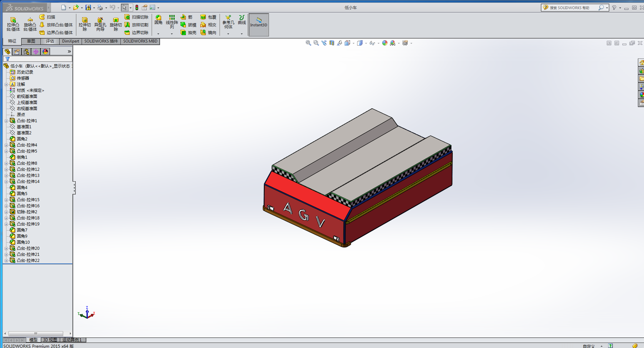Switch to the 草图 sketch tab
644x348 pixels.
pyautogui.click(x=31, y=41)
